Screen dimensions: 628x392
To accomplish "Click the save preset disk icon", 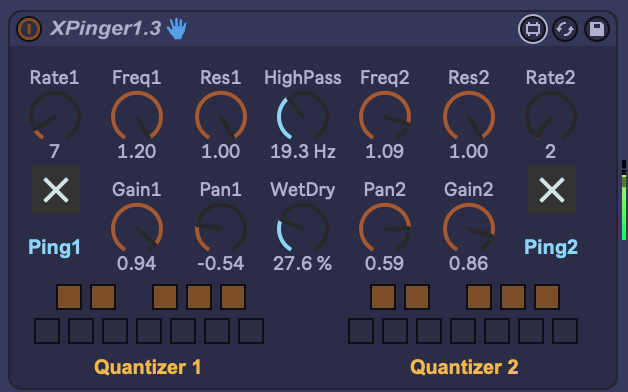I will (597, 29).
